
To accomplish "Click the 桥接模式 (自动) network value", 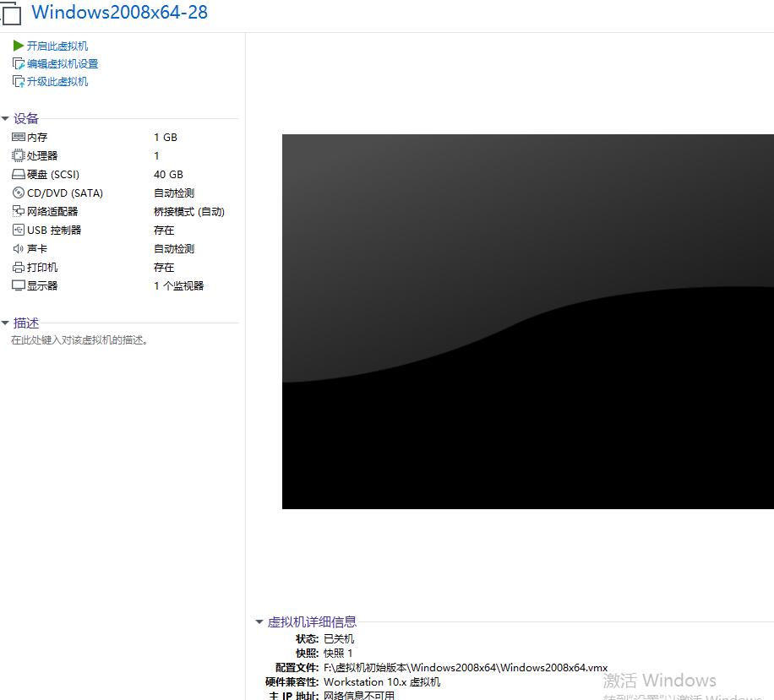I will point(189,212).
